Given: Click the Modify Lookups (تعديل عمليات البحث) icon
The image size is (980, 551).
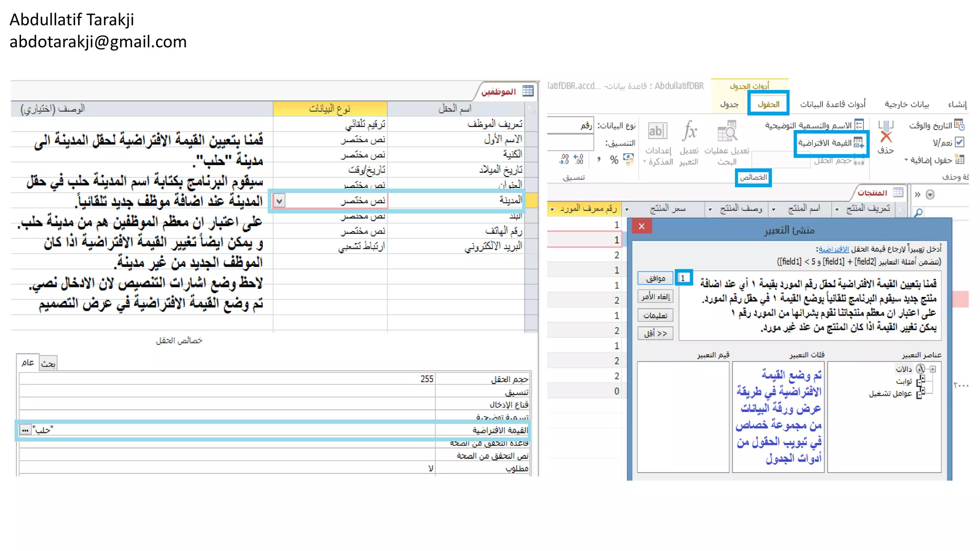Looking at the screenshot, I should [727, 131].
